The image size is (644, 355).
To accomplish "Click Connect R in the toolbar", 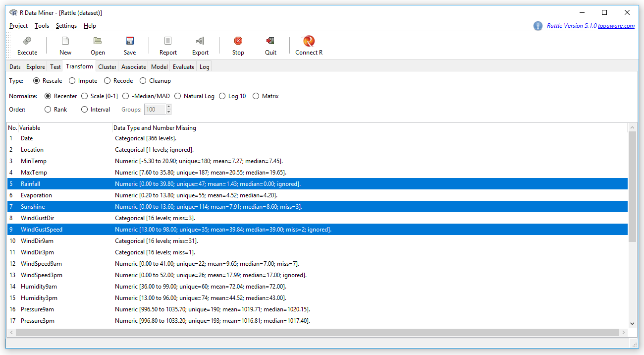I will coord(308,45).
